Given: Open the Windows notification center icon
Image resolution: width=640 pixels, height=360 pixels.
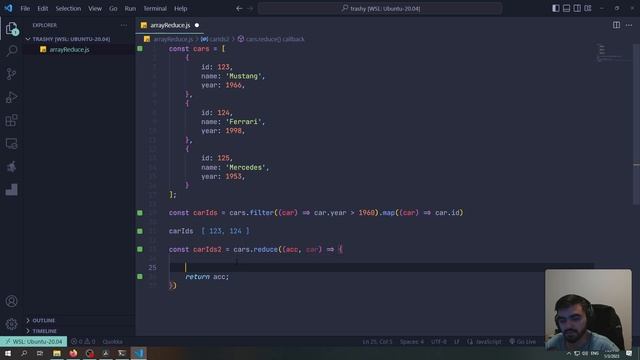Looking at the screenshot, I should [x=629, y=353].
